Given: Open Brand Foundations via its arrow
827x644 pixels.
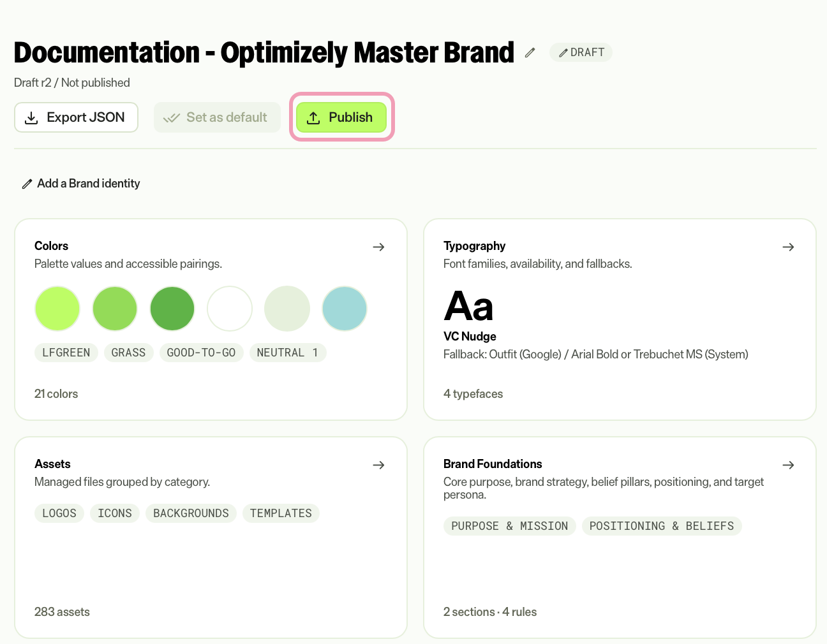Looking at the screenshot, I should [788, 465].
